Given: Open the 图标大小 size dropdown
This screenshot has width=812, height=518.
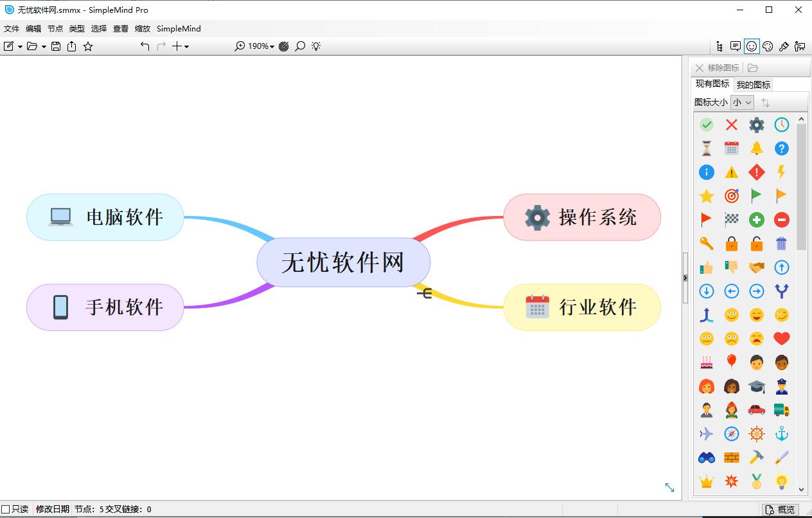Looking at the screenshot, I should tap(742, 102).
